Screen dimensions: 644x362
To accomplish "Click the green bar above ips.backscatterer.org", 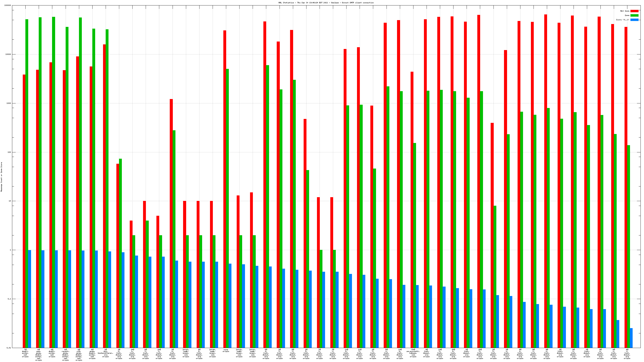I will pos(107,175).
